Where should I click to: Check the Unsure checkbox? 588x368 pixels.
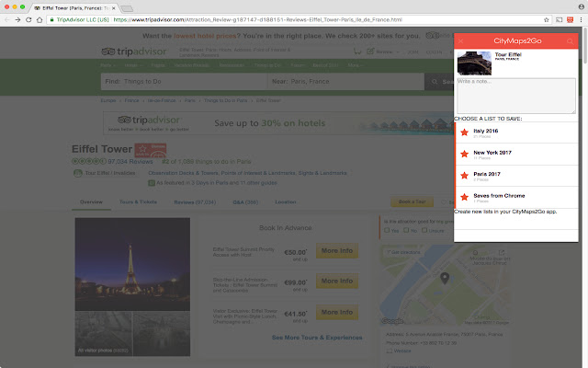(424, 230)
